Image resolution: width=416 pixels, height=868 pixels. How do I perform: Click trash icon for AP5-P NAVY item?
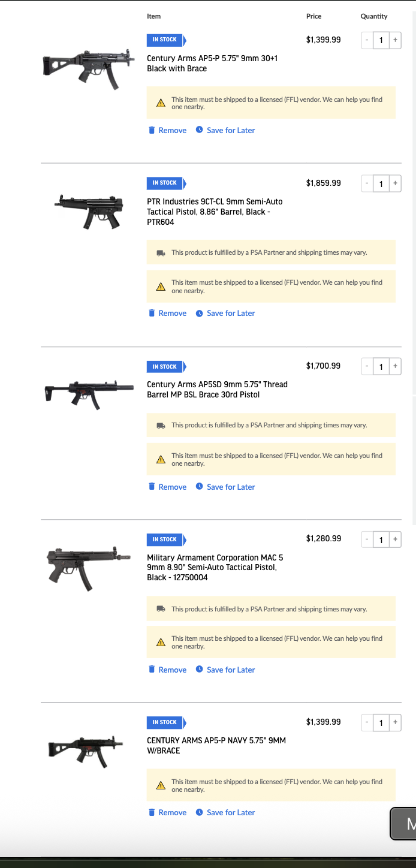tap(152, 812)
